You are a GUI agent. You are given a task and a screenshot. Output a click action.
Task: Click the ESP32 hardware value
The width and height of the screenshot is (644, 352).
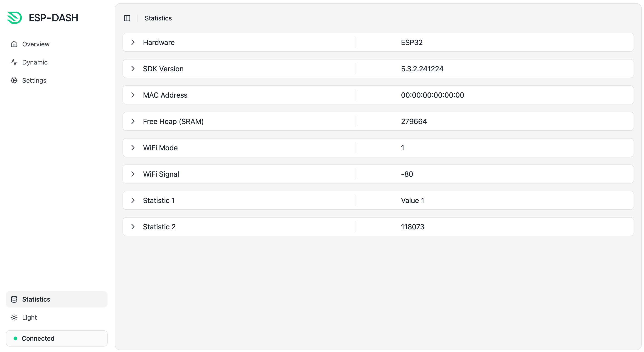pyautogui.click(x=412, y=42)
